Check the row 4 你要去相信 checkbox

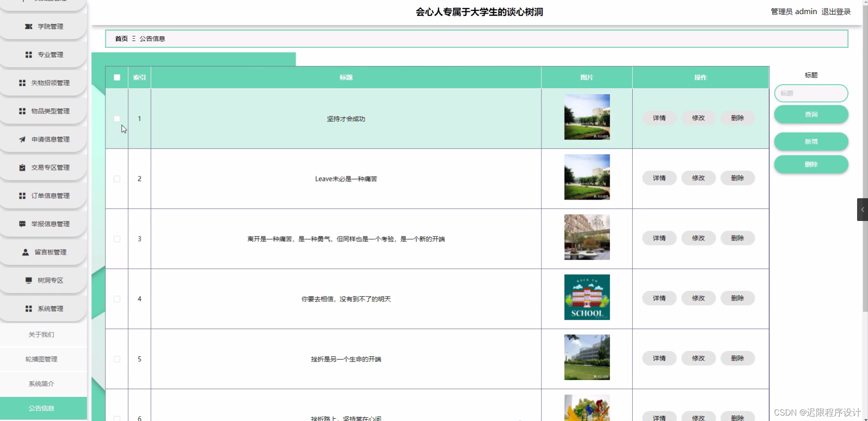[x=117, y=299]
